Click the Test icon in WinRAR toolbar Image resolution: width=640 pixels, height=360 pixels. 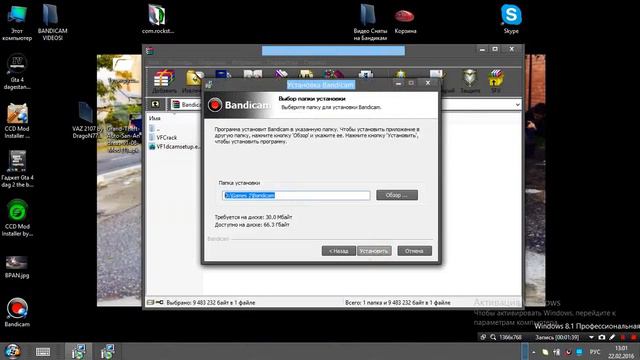[223, 74]
